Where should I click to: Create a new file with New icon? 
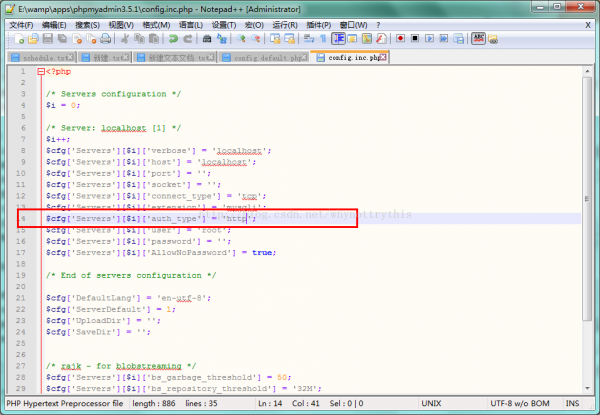pyautogui.click(x=19, y=39)
